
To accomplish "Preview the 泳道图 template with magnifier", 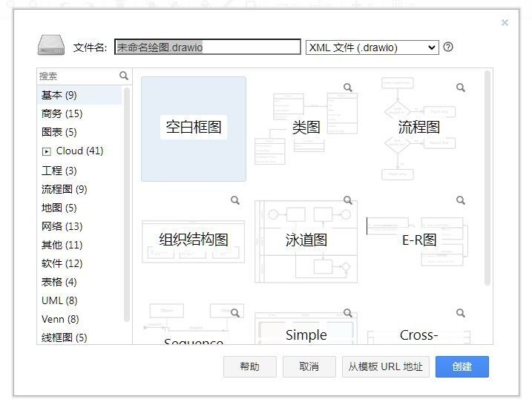I will tap(348, 200).
